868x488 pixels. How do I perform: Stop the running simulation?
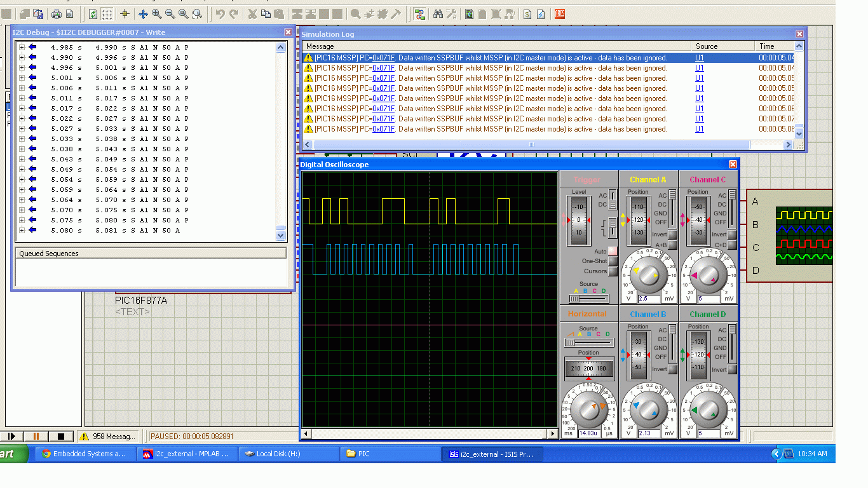[61, 437]
